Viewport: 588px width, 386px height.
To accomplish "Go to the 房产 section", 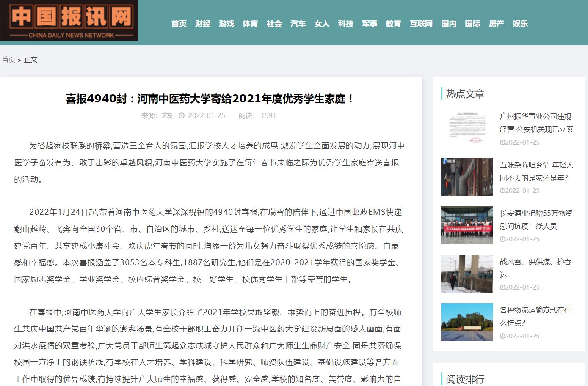I will pos(497,24).
